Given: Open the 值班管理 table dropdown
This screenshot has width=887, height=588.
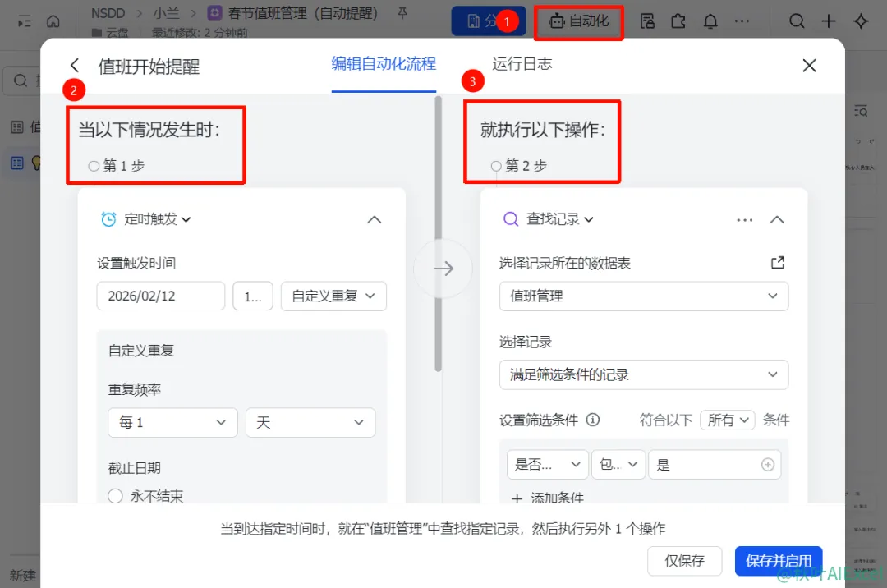Looking at the screenshot, I should [644, 296].
